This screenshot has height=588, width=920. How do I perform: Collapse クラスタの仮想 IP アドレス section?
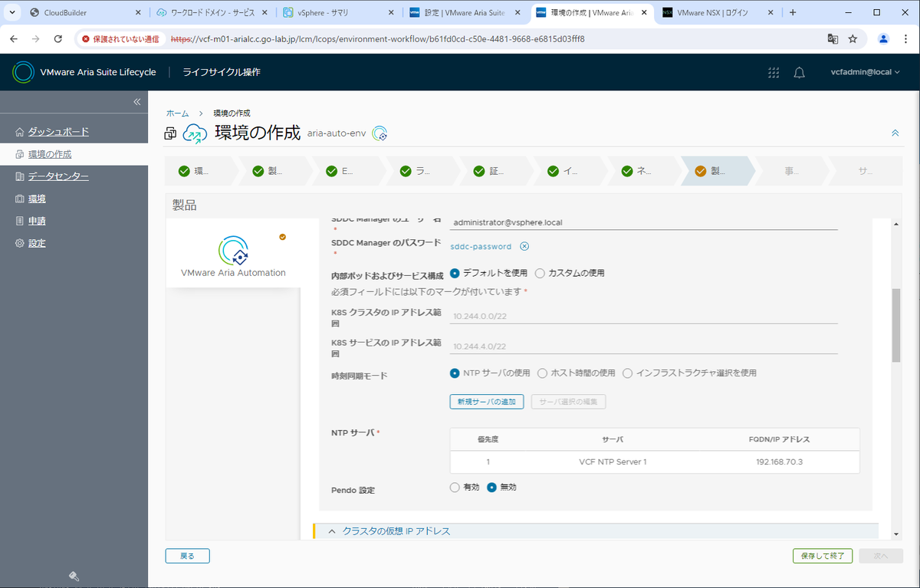[333, 531]
